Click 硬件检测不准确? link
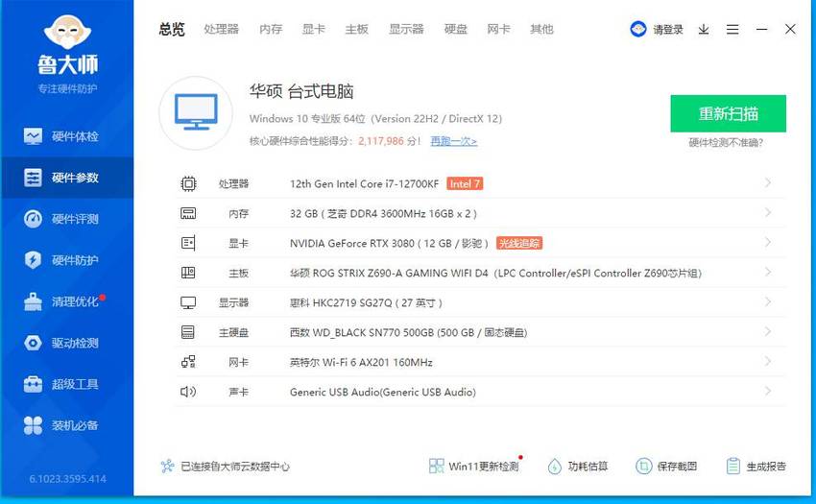The height and width of the screenshot is (504, 816). 726,143
